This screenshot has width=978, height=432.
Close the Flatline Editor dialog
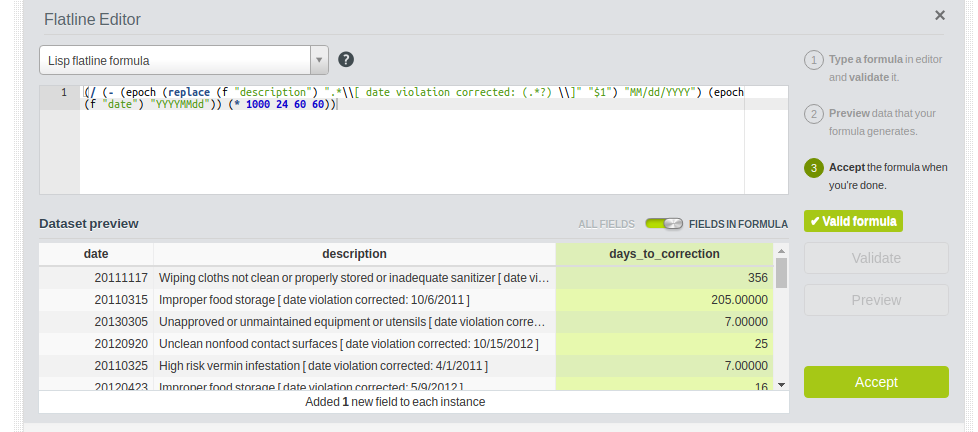(939, 16)
